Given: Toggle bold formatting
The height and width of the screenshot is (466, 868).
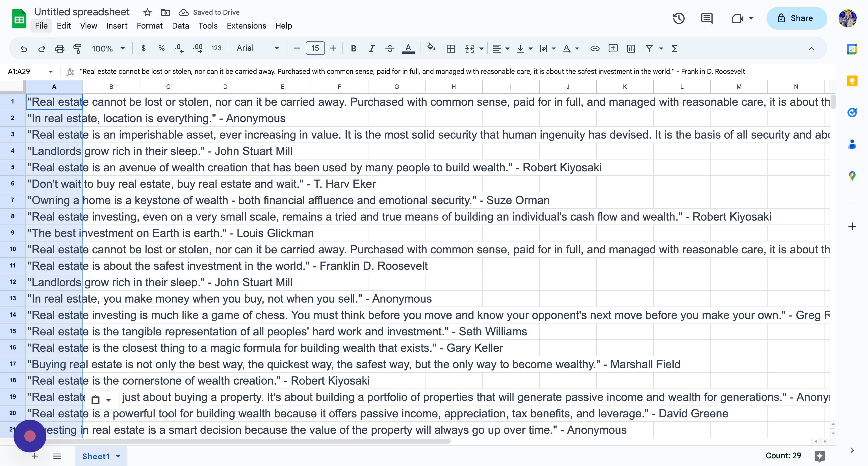Looking at the screenshot, I should (353, 49).
